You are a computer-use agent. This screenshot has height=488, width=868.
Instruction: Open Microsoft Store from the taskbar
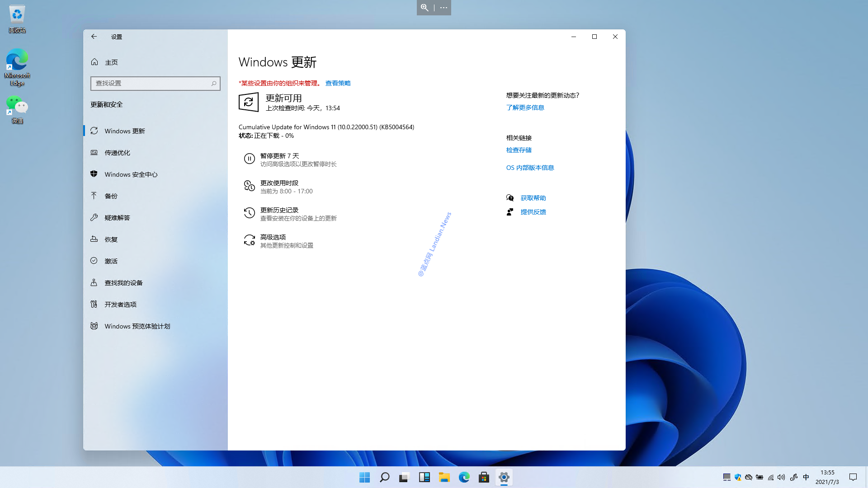484,477
